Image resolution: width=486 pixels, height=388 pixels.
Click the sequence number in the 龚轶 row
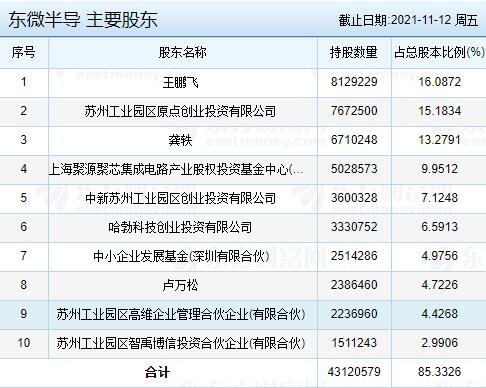point(23,140)
